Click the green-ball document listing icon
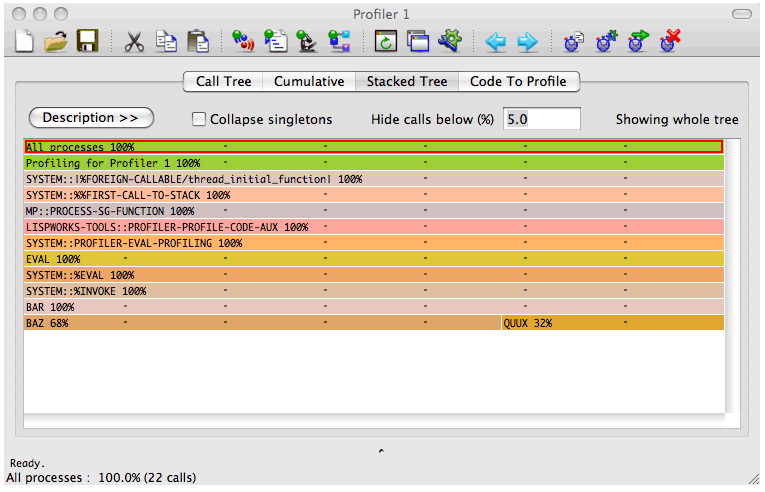 [x=275, y=41]
